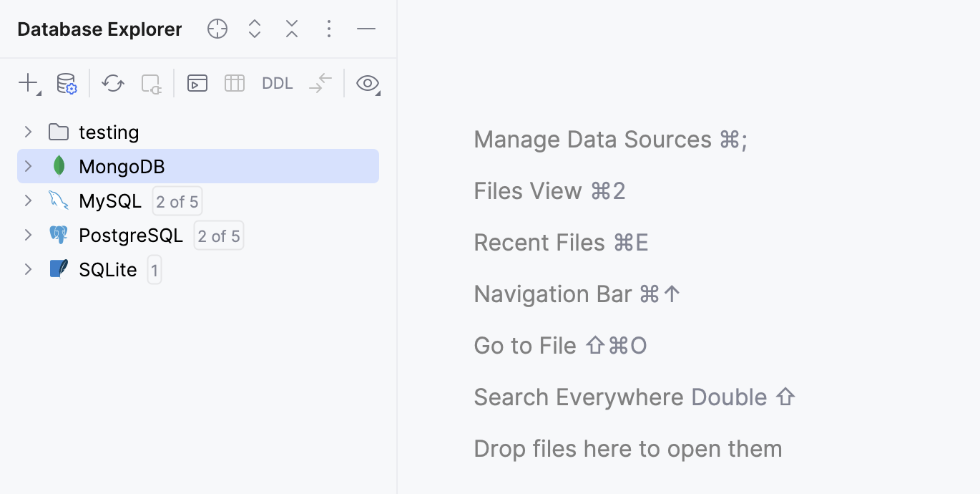The height and width of the screenshot is (494, 980).
Task: Open the Data Source Properties icon
Action: 67,83
